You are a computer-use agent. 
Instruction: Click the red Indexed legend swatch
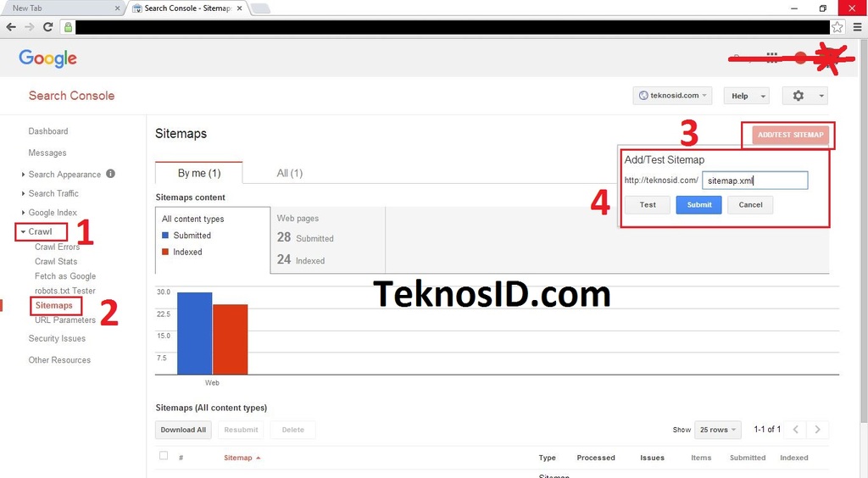coord(165,252)
